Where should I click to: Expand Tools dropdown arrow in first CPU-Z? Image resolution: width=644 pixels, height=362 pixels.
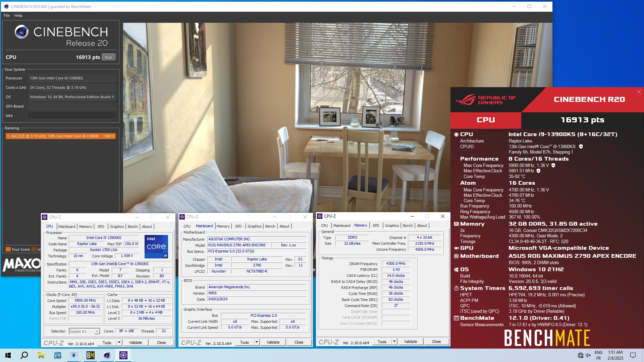pos(119,343)
